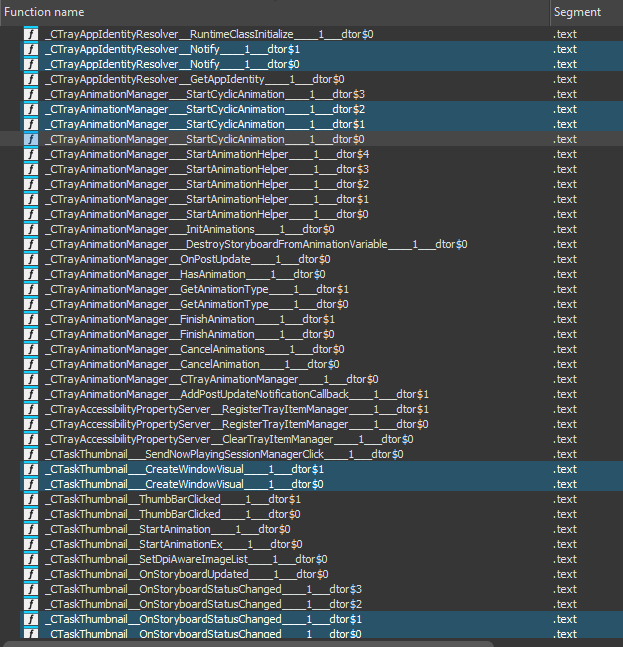Select DestroyStoryboardFromAnimationVariable dtor$0 function name
Screen dimensions: 623x647
point(256,244)
